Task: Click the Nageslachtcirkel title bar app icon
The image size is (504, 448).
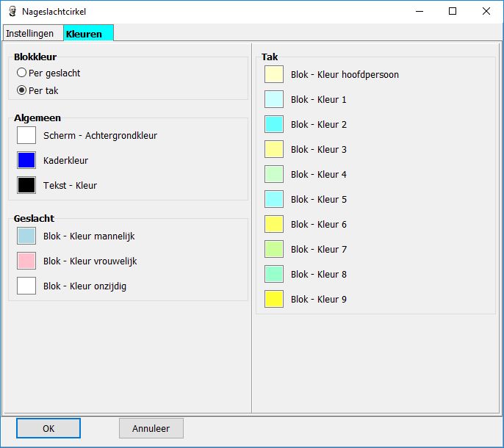Action: click(12, 12)
